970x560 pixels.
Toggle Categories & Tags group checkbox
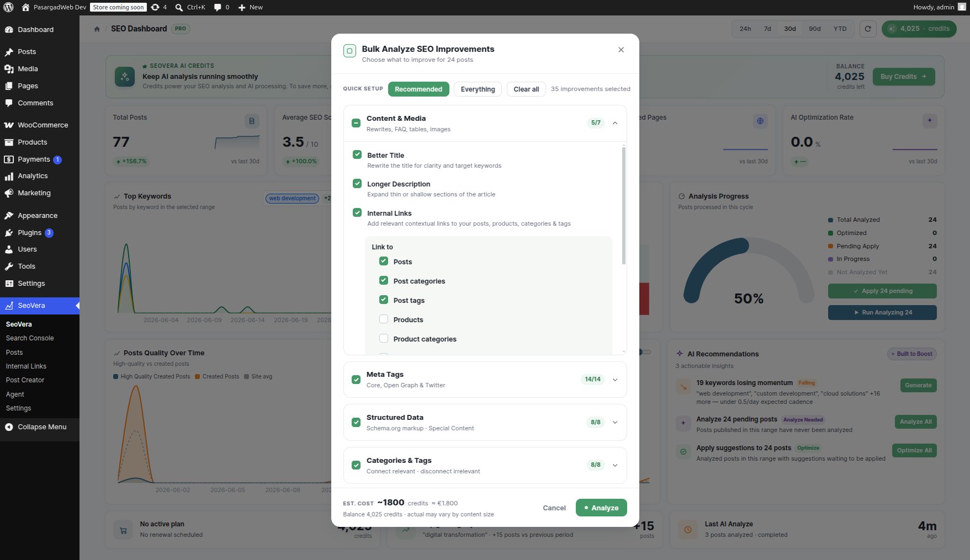(x=356, y=465)
